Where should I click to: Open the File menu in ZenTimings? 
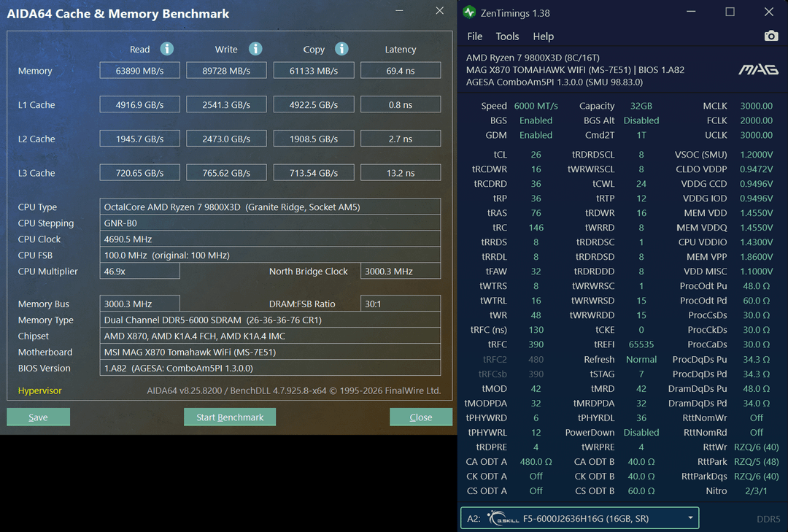point(474,36)
